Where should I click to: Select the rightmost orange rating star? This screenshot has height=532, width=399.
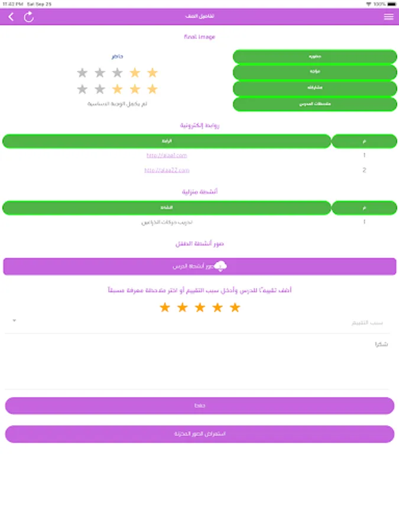click(235, 307)
